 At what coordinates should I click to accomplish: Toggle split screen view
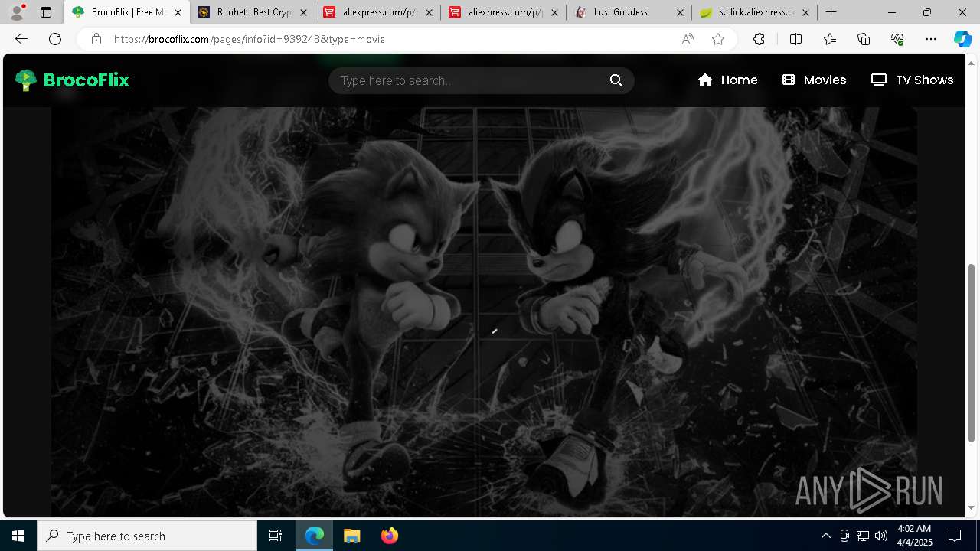795,39
